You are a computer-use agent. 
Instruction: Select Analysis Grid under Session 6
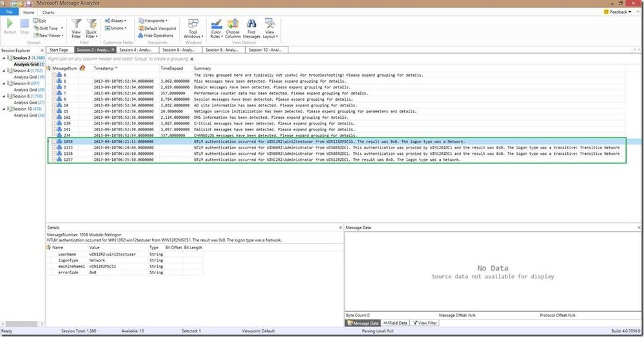(29, 90)
